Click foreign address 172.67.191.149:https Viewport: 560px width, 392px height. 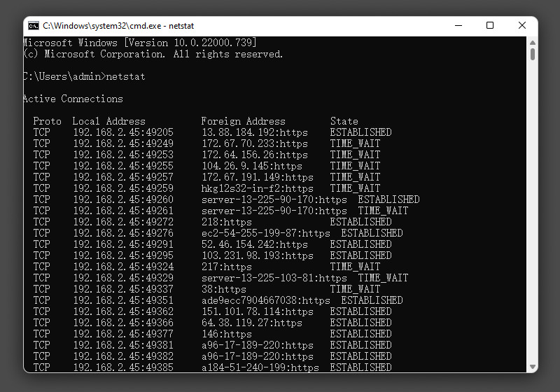tap(258, 177)
